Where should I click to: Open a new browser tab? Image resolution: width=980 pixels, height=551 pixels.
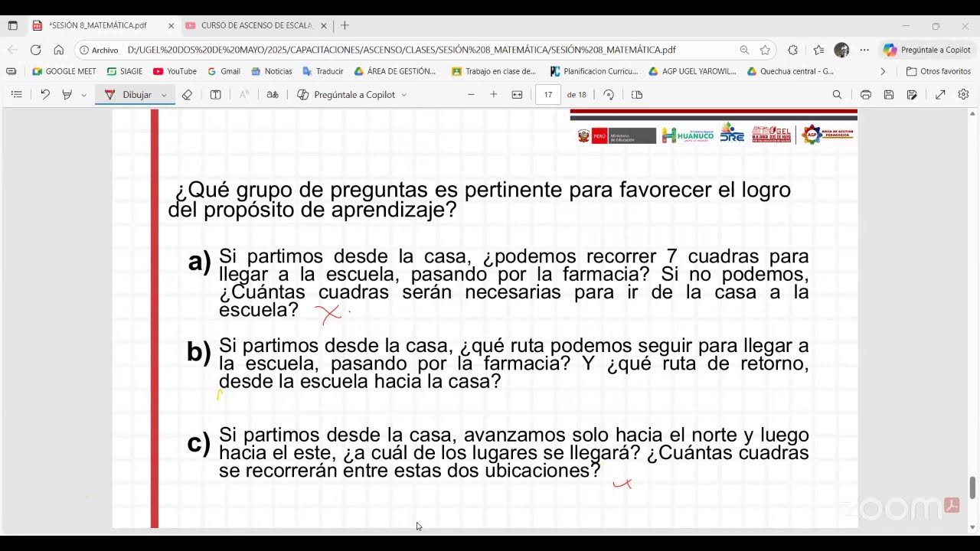[x=345, y=25]
